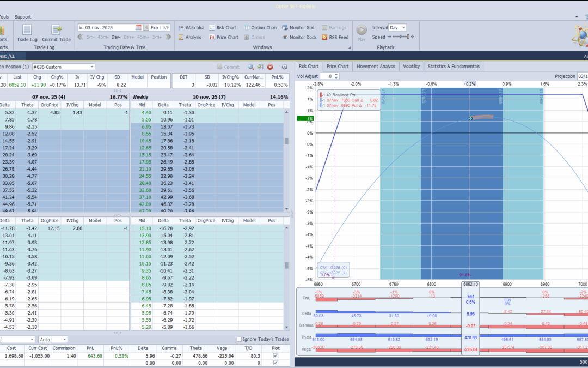Open the position settings gear icon
Viewport: 588px width, 368px height.
click(x=284, y=67)
